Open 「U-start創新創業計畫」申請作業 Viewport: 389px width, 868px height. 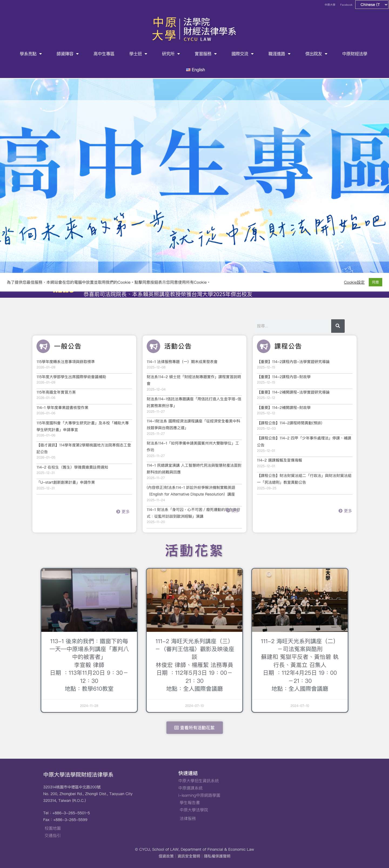point(65,482)
